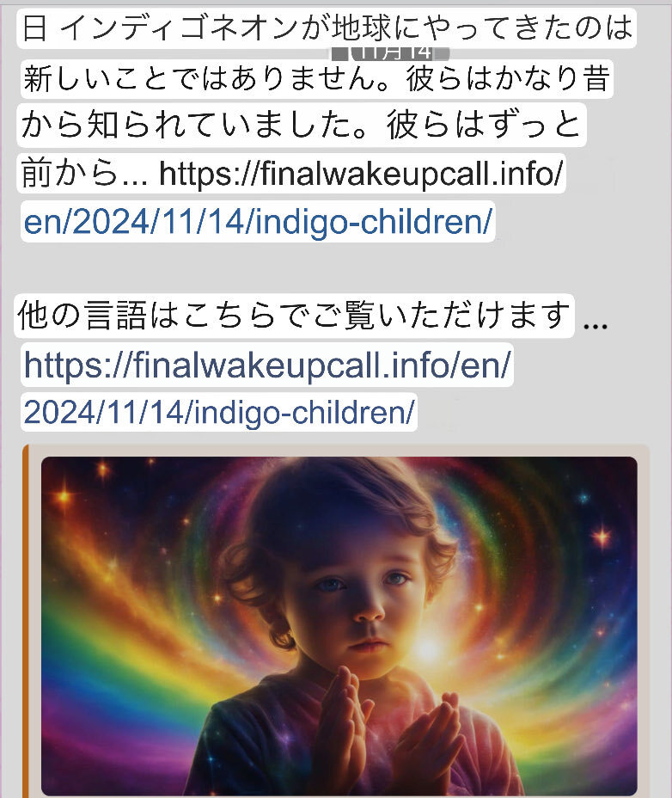Image resolution: width=672 pixels, height=798 pixels.
Task: Click the text 他の言語はこちらでご覧いただけます
Action: [294, 316]
